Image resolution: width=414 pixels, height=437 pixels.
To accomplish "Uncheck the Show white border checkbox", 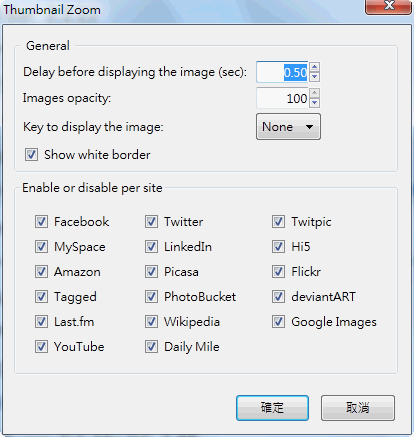I will click(x=31, y=155).
